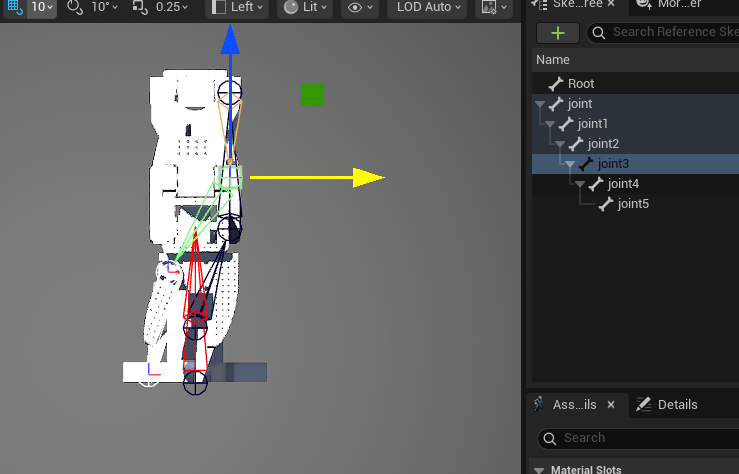This screenshot has height=474, width=739.
Task: Open rotation snap 10° dropdown
Action: pos(104,7)
